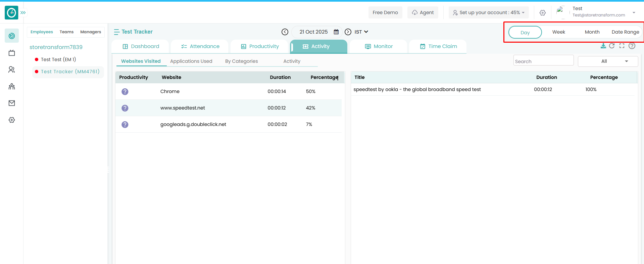Click the productivity question mark for Chrome

coord(125,92)
